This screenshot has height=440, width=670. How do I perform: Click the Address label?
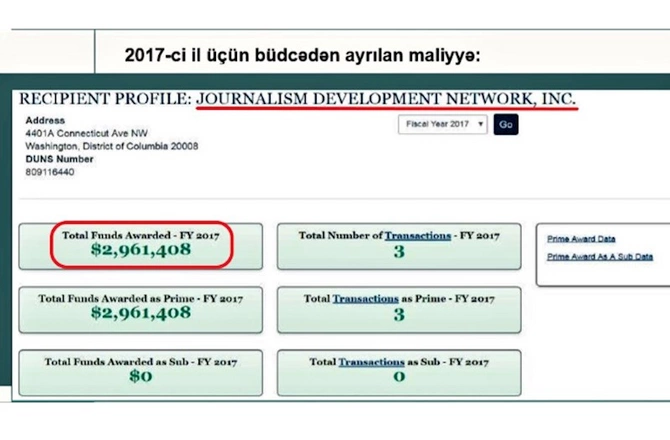tap(45, 120)
